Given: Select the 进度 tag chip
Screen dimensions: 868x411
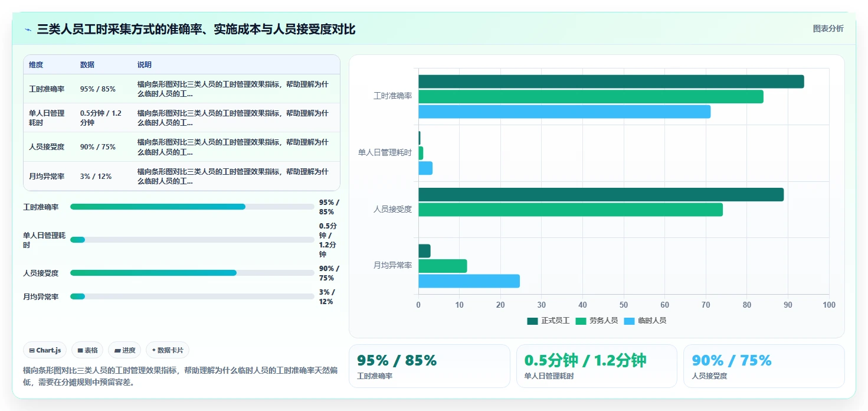Looking at the screenshot, I should click(125, 350).
